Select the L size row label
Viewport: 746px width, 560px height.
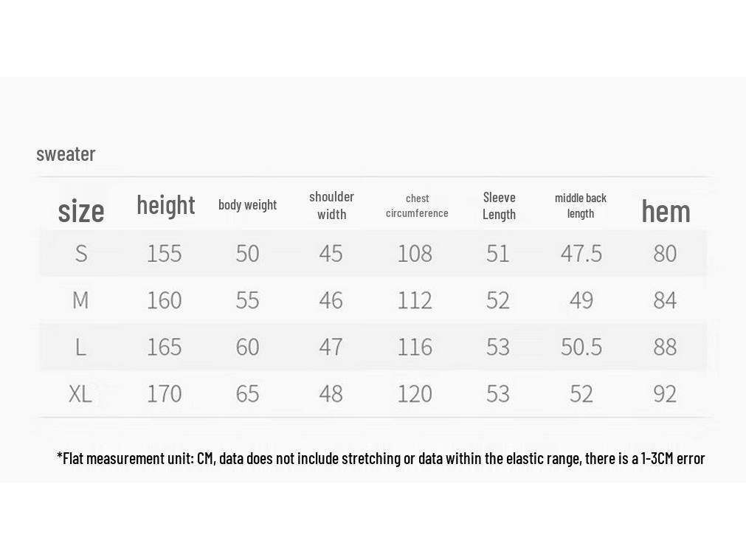81,347
